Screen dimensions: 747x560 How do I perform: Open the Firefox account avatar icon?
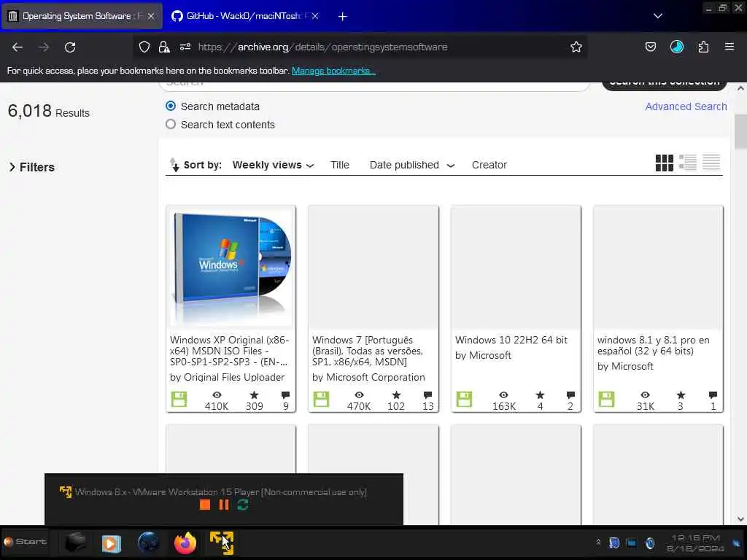676,47
